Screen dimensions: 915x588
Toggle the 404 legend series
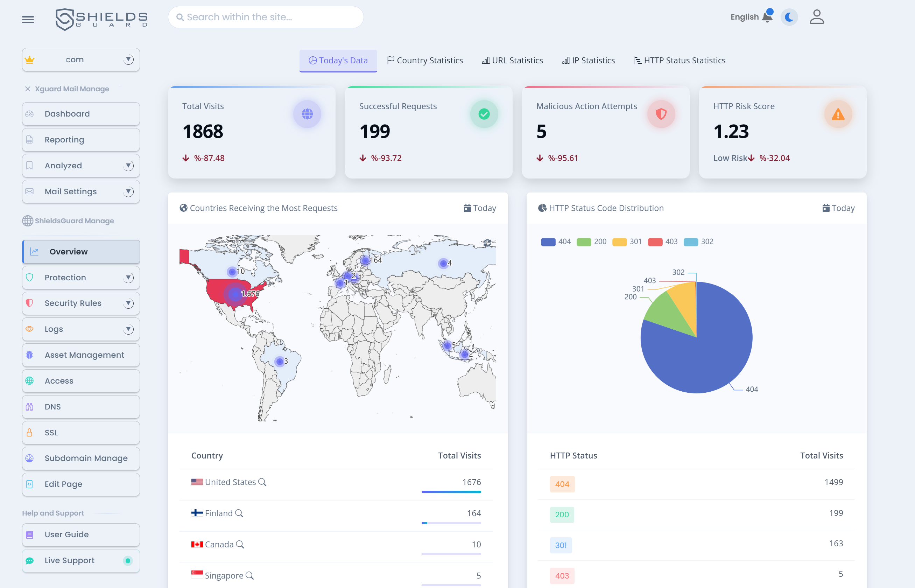tap(555, 242)
